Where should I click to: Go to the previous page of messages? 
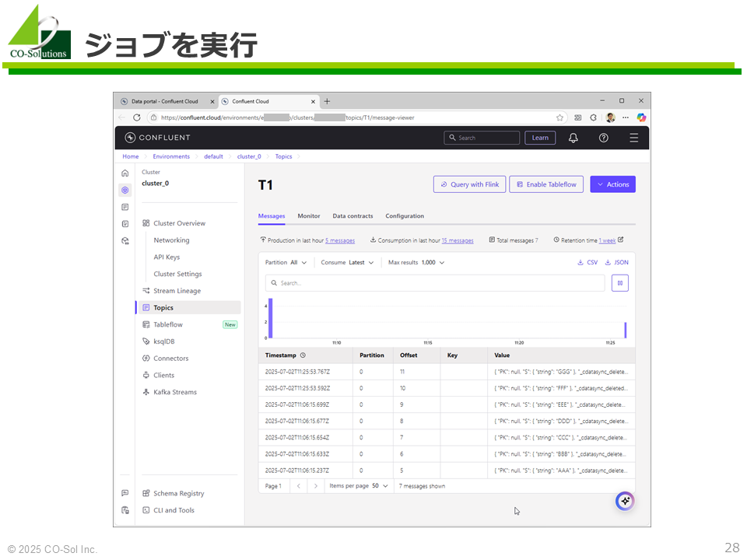299,486
